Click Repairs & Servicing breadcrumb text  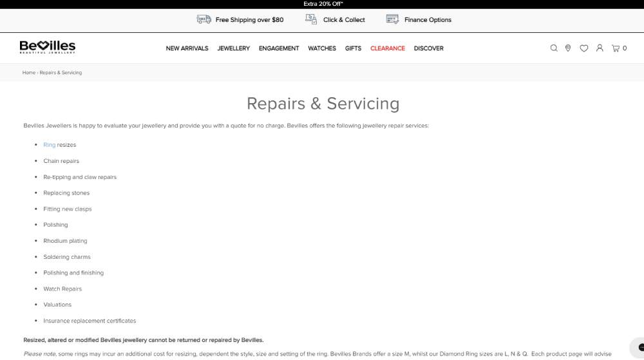tap(61, 73)
